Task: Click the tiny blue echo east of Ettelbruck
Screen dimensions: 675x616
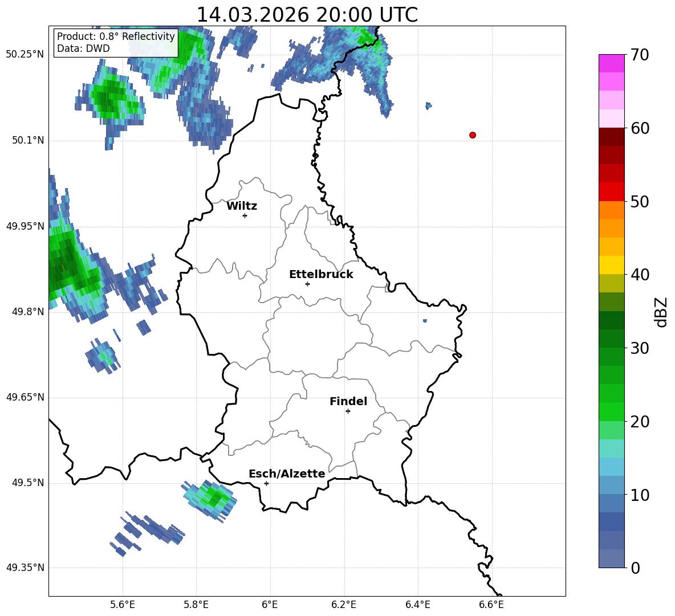Action: [x=425, y=320]
